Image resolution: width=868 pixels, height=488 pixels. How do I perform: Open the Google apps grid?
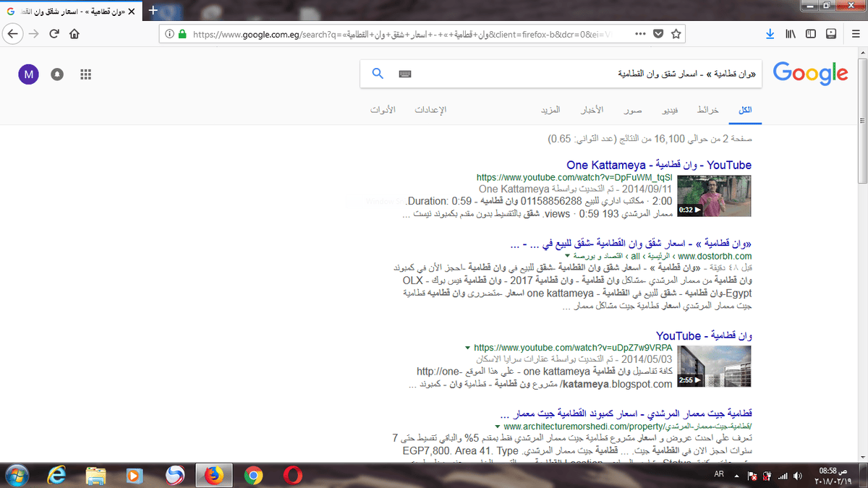(x=85, y=74)
